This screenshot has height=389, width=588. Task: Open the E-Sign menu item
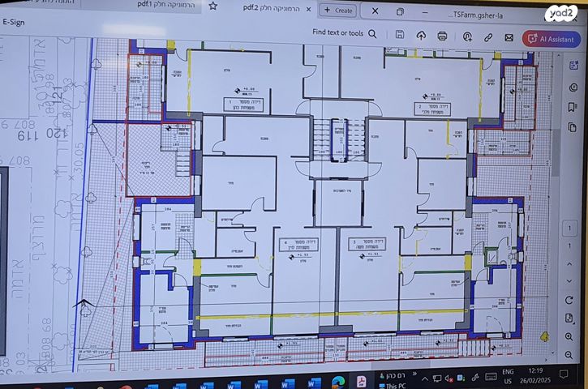(x=14, y=24)
